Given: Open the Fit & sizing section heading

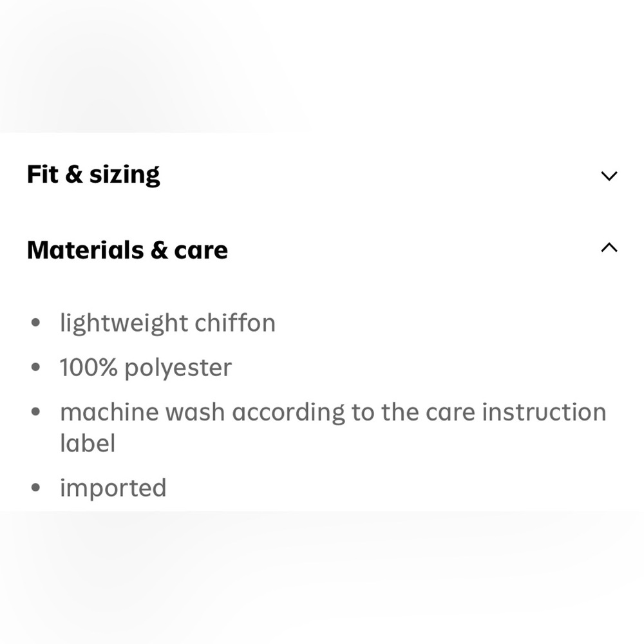Looking at the screenshot, I should pos(93,175).
